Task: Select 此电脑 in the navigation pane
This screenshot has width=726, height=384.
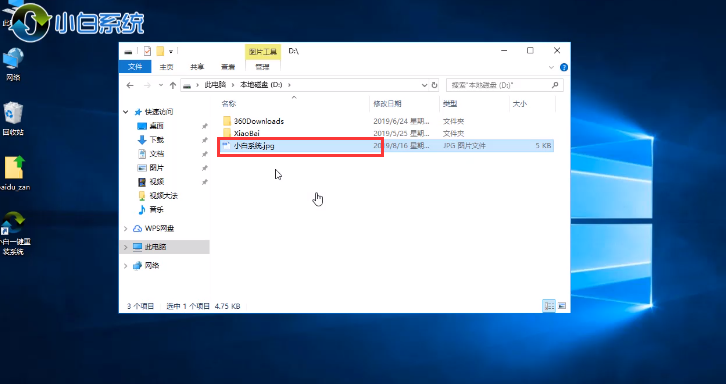Action: tap(155, 247)
